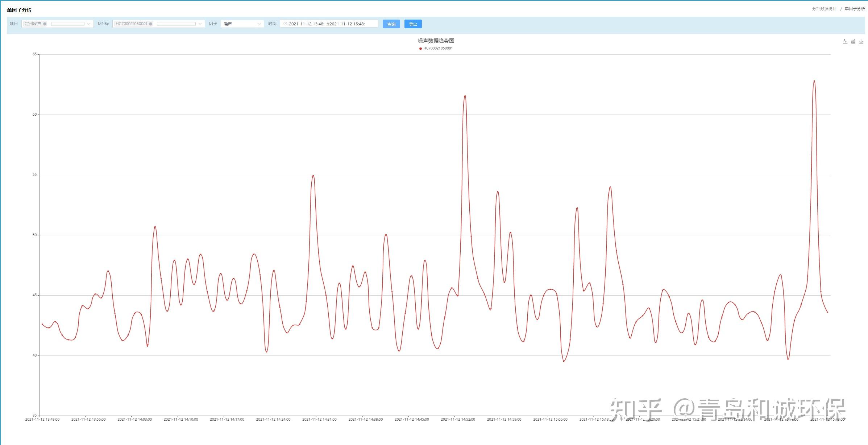Click the 查询 query button

click(x=391, y=24)
